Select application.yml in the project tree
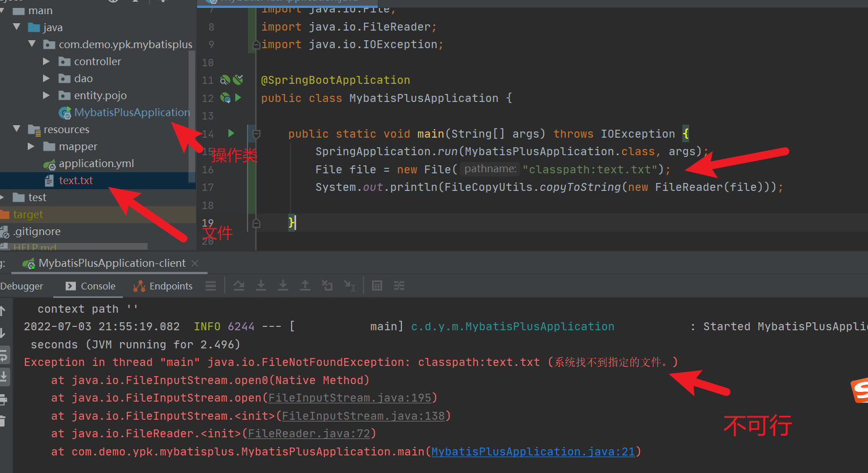 (x=96, y=163)
